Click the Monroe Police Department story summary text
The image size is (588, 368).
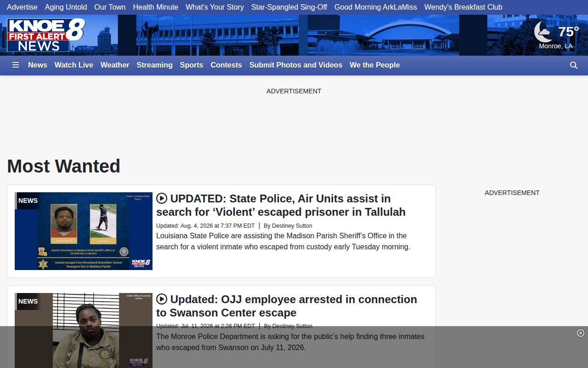[x=290, y=342]
